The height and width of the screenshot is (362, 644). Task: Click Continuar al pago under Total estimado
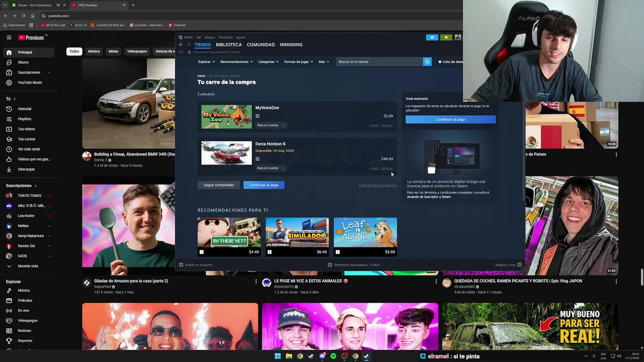click(451, 119)
